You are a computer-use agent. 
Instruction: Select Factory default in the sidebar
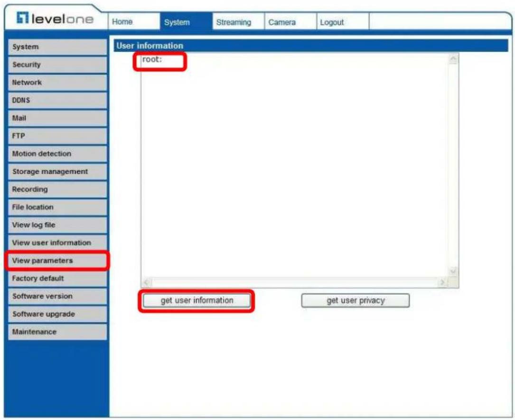point(57,279)
